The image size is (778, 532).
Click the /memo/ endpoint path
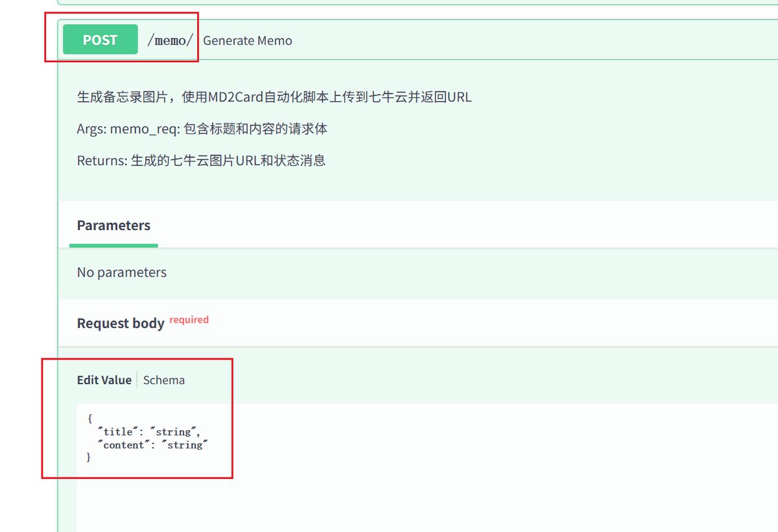tap(170, 40)
